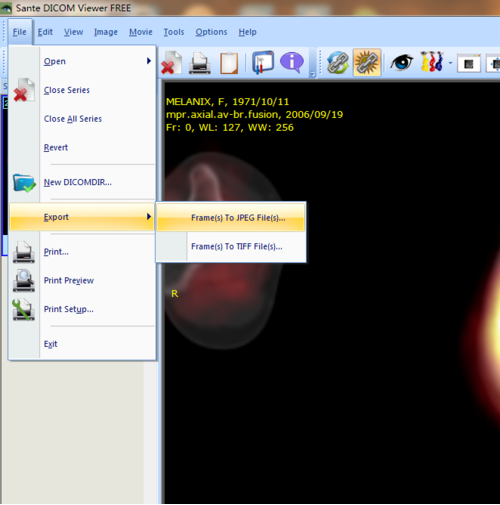Expand the Open submenu arrow

point(149,61)
